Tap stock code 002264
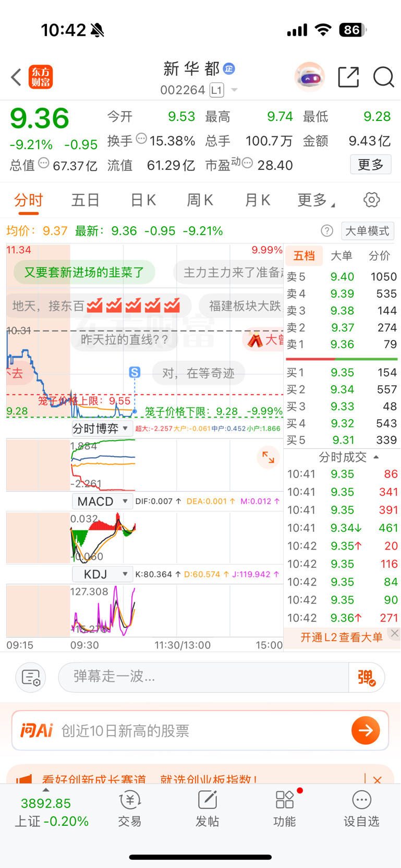Image resolution: width=401 pixels, height=868 pixels. coord(183,90)
